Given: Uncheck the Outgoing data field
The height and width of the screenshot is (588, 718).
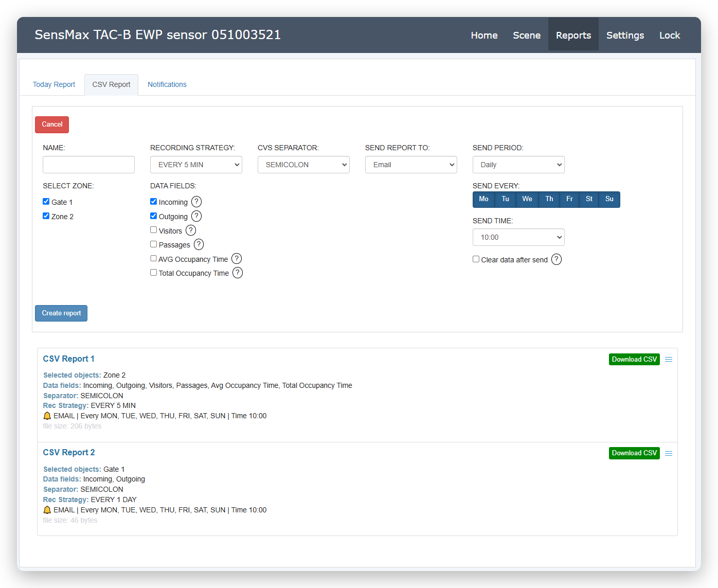Looking at the screenshot, I should [x=153, y=216].
